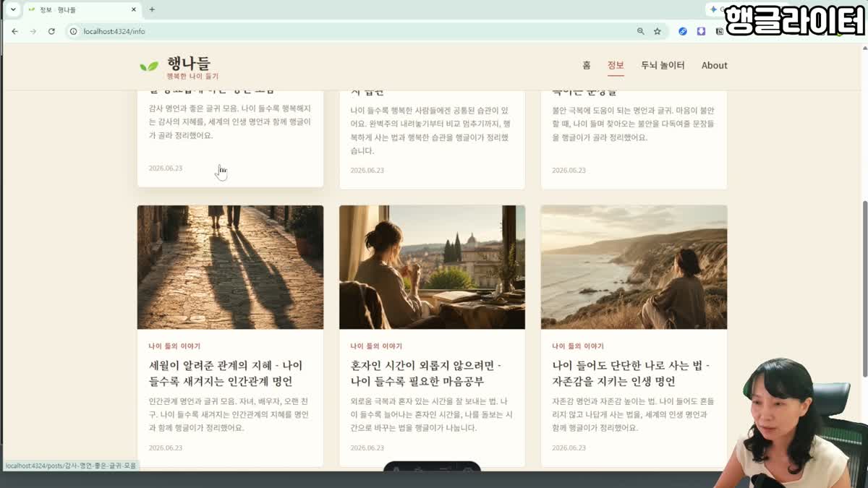Viewport: 868px width, 488px height.
Task: Click the 행복한 나이 들기 tagline
Action: pos(192,77)
